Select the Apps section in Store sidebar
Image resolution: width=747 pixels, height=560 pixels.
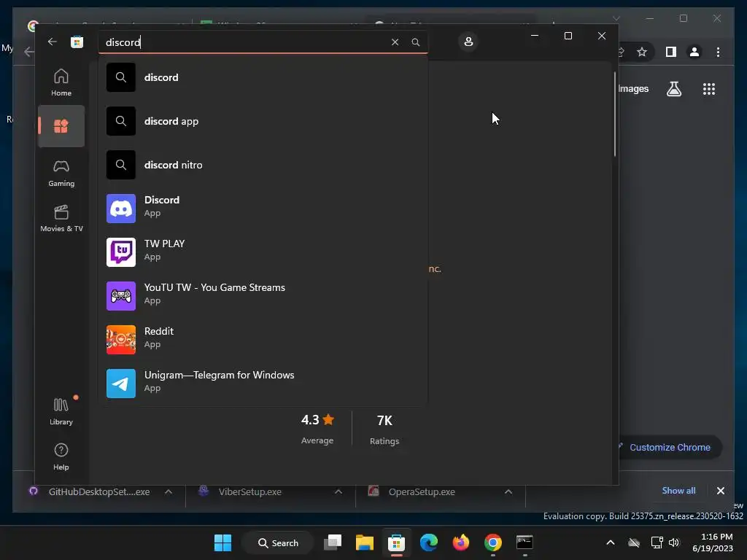click(x=61, y=126)
